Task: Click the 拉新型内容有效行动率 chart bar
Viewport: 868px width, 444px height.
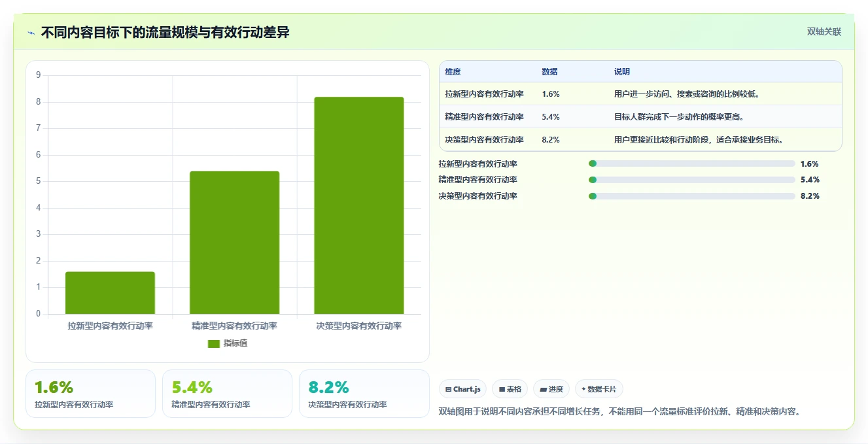Action: point(110,293)
